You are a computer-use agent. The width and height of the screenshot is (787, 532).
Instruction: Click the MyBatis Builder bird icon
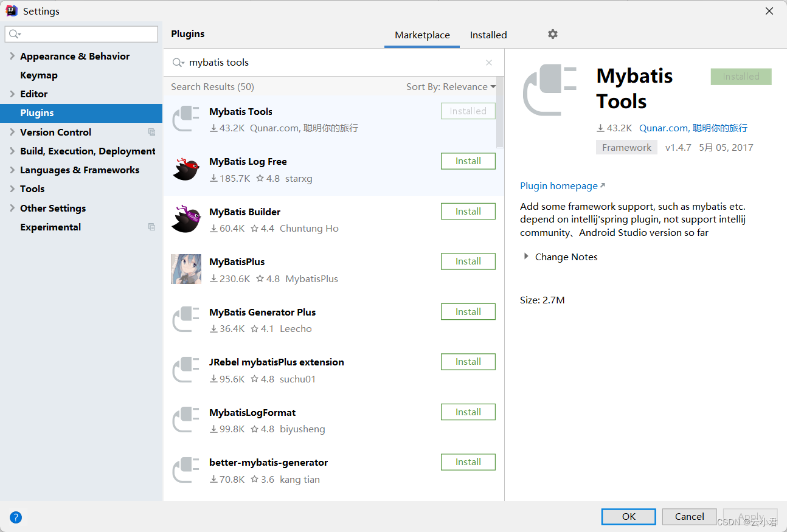click(x=186, y=219)
